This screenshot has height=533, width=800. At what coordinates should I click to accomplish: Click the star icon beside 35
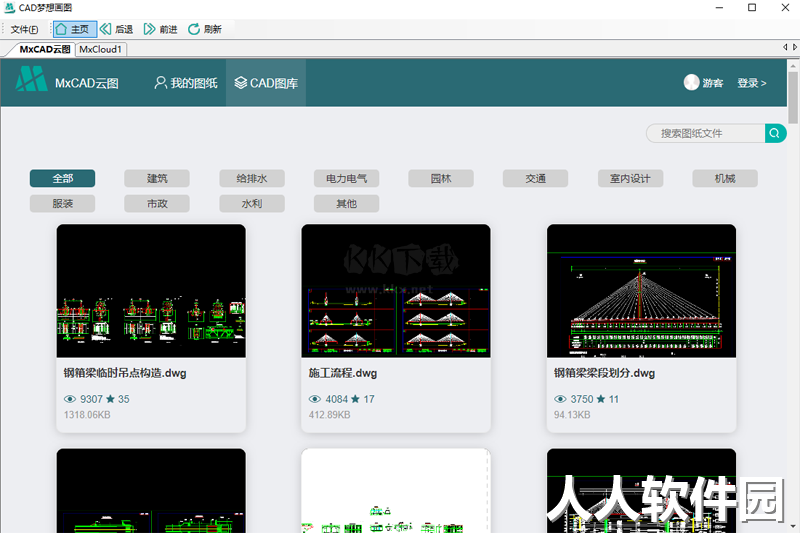(x=110, y=399)
